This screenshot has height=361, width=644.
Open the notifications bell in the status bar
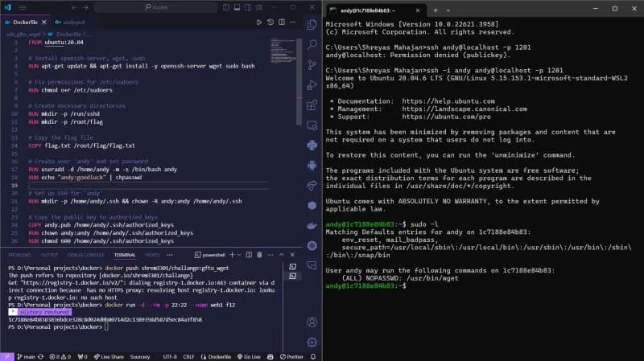313,357
